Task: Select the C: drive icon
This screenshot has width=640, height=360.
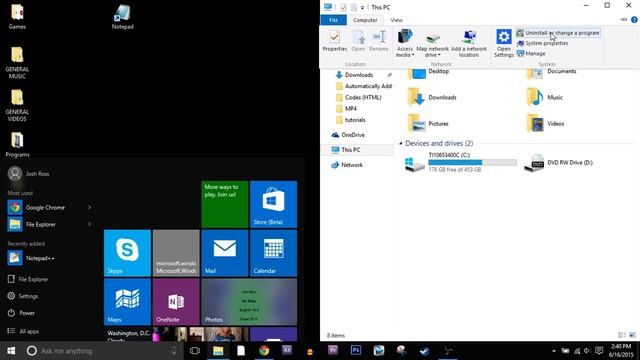Action: click(x=414, y=163)
